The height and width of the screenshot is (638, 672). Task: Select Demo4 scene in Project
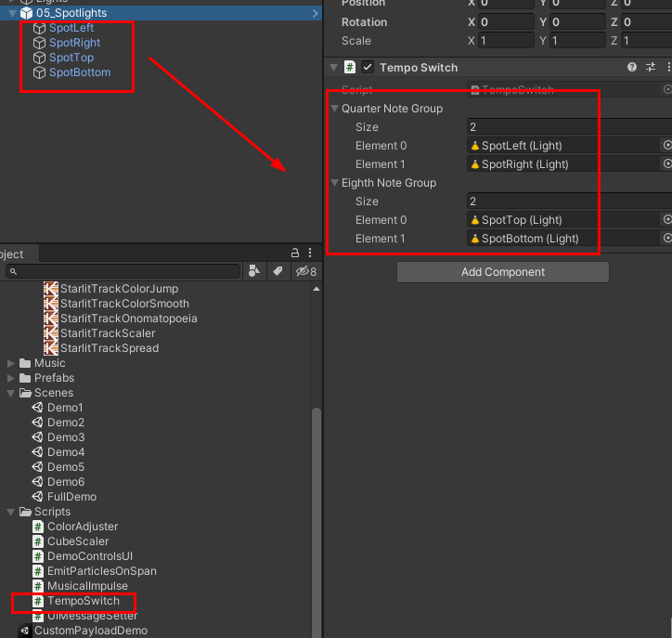tap(66, 452)
